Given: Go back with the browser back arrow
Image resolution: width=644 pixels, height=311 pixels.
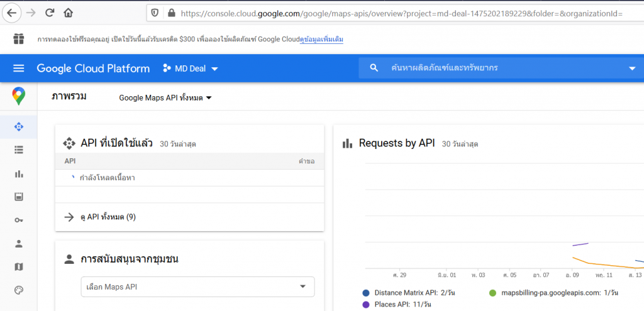Looking at the screenshot, I should tap(12, 13).
